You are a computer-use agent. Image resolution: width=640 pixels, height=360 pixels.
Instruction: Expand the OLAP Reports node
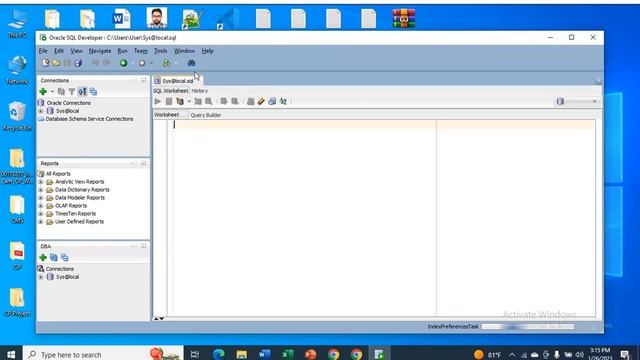tap(40, 206)
